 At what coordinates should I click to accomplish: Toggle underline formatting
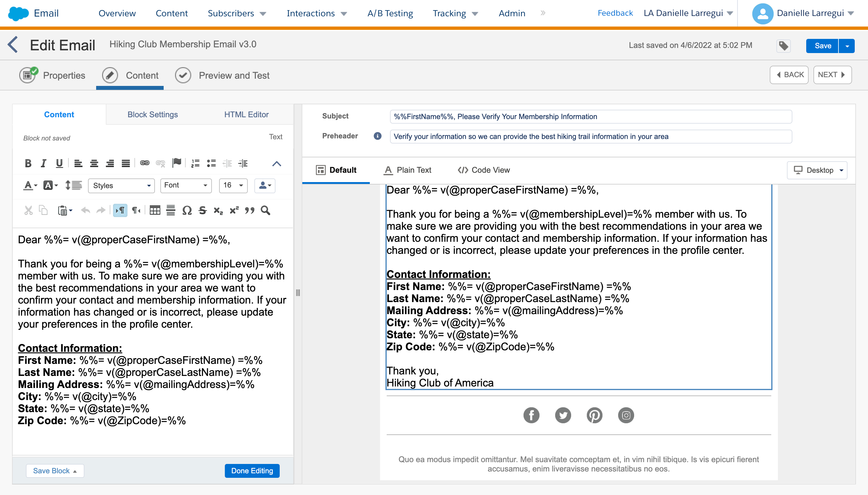(59, 163)
